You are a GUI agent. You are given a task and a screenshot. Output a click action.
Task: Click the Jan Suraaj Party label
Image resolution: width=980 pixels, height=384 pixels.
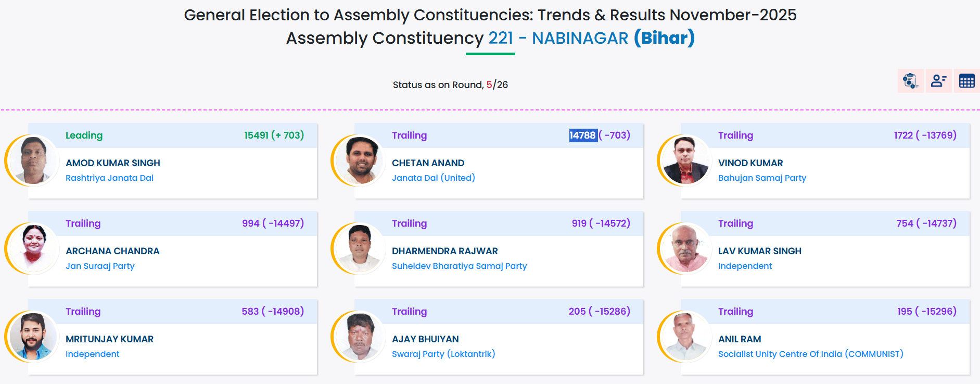[100, 266]
